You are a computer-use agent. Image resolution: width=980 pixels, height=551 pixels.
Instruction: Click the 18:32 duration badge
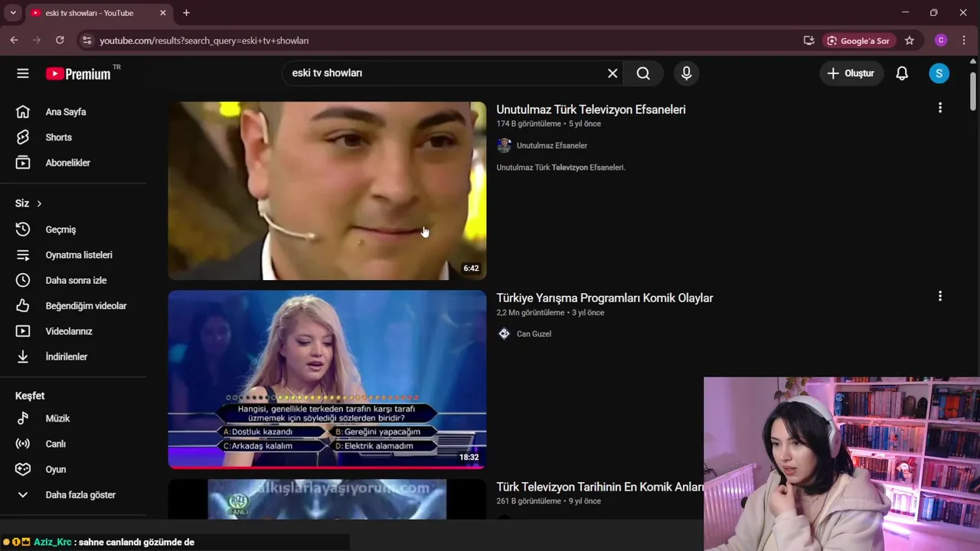click(469, 458)
